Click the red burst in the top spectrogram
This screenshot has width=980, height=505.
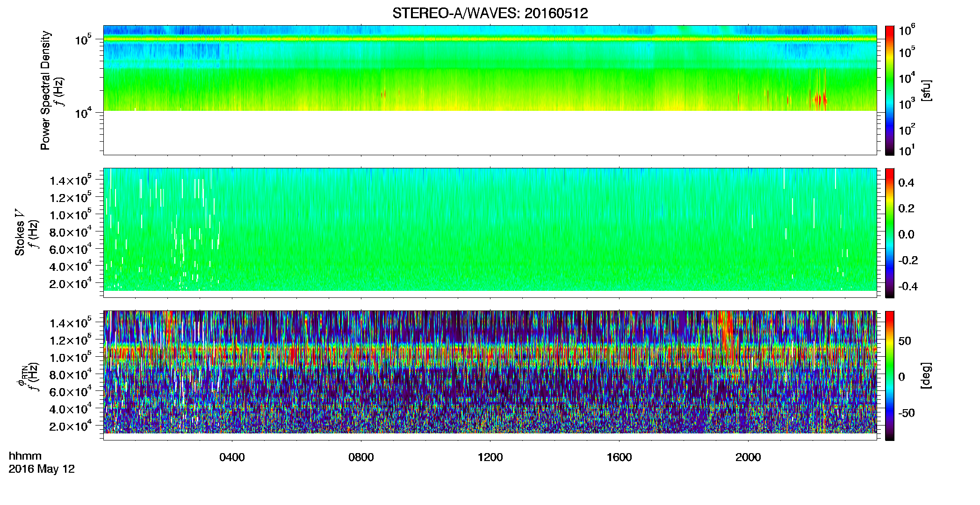click(818, 99)
